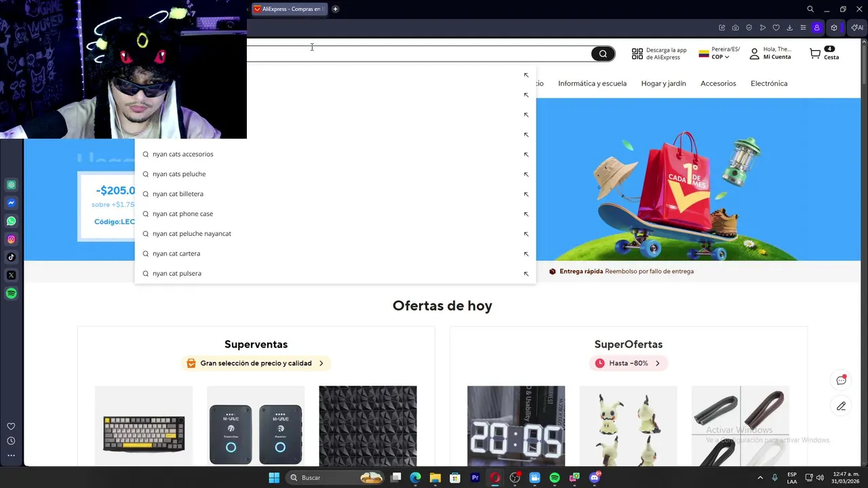Open the browser easy setup sliders
The image size is (868, 488).
[x=803, y=28]
